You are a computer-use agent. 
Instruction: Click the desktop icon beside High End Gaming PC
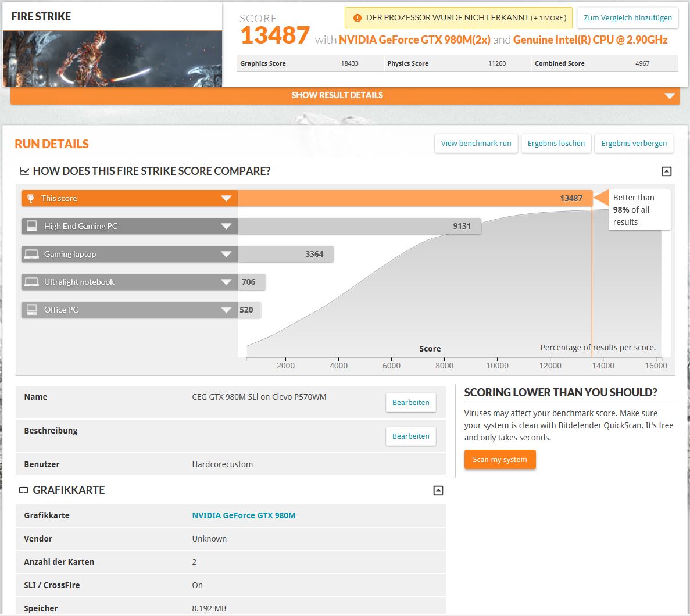point(32,226)
